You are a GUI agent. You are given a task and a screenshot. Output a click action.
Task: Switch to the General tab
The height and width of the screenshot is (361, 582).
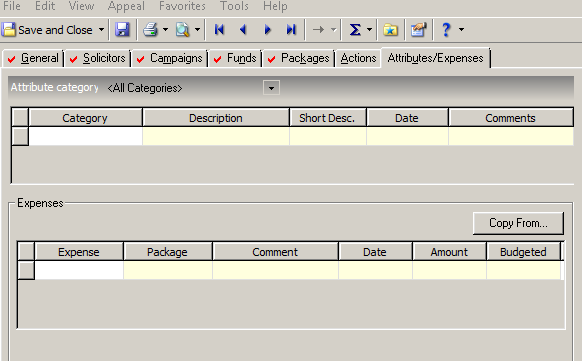click(33, 58)
